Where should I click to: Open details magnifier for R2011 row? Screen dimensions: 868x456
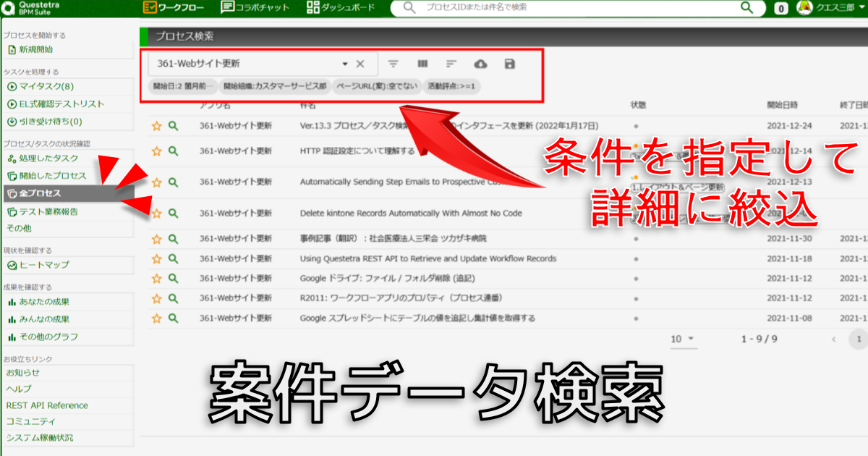coord(173,297)
